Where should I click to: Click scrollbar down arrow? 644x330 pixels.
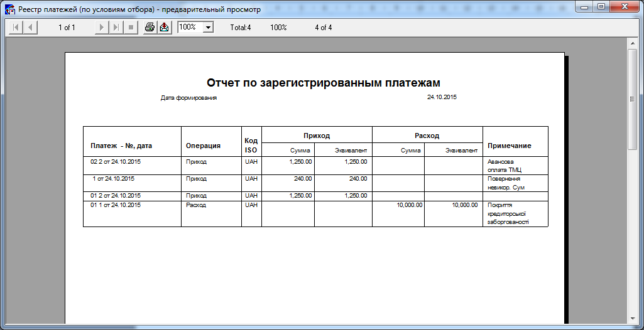pyautogui.click(x=632, y=318)
